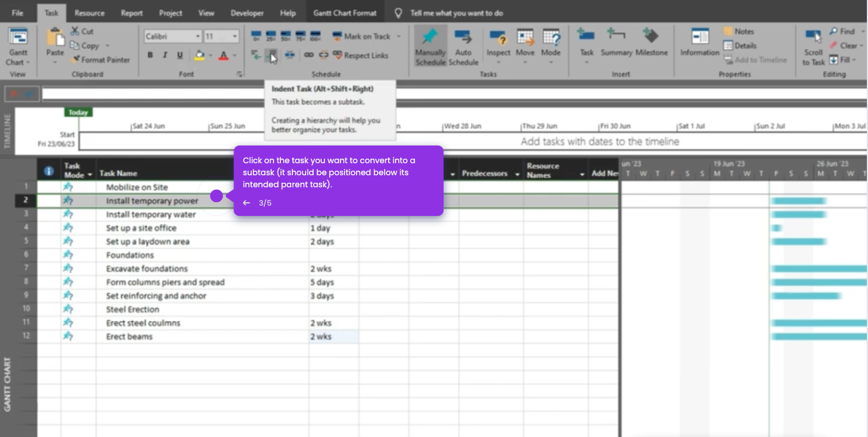The height and width of the screenshot is (437, 868).
Task: Open the Inspect task tool
Action: pos(498,47)
